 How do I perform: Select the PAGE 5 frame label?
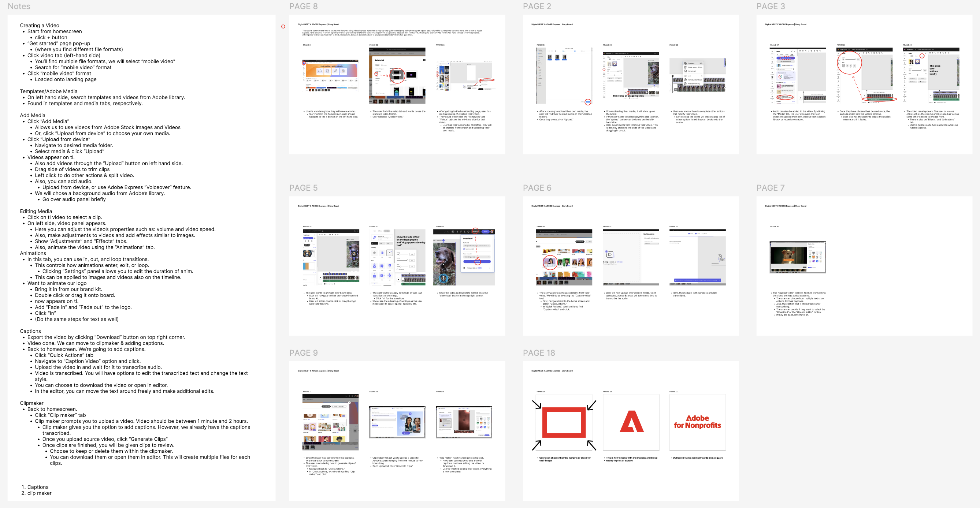(303, 188)
